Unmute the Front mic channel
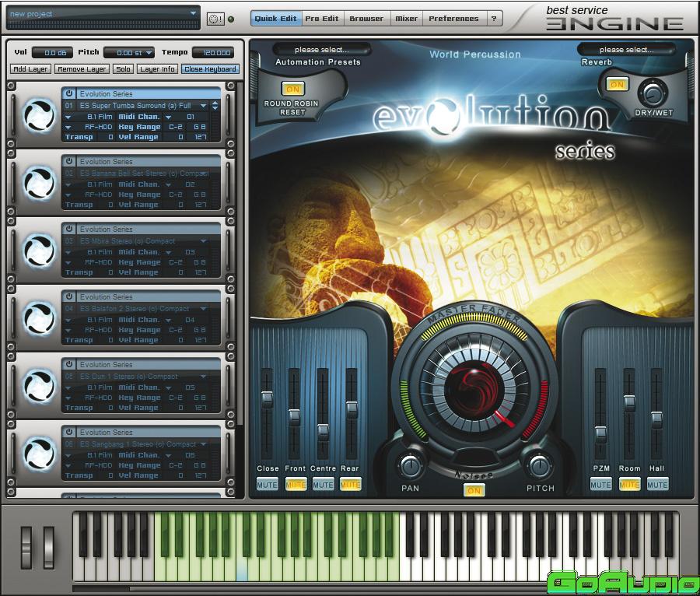This screenshot has width=700, height=596. (x=296, y=485)
